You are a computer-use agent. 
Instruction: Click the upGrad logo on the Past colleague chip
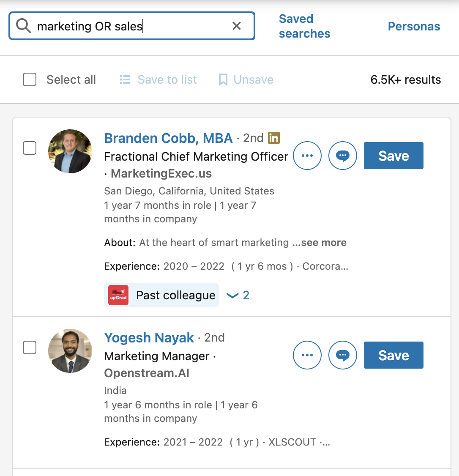(x=117, y=295)
